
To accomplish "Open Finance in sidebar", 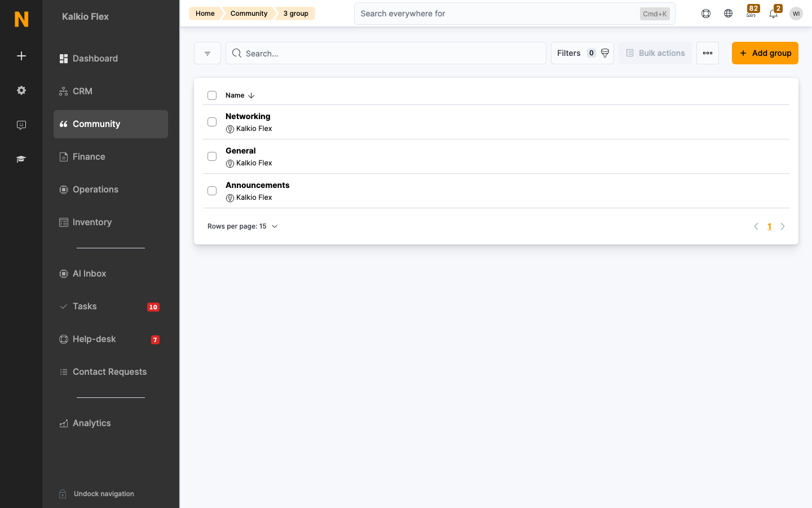I will point(111,157).
